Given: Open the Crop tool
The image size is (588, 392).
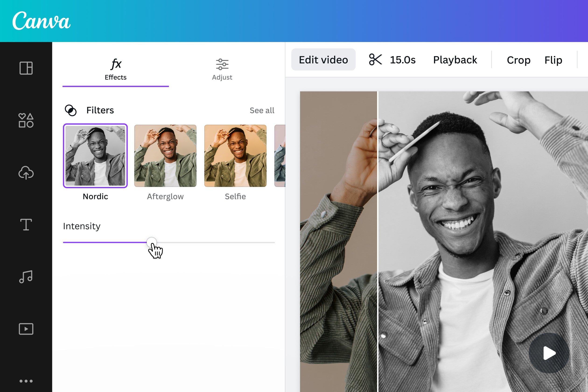Looking at the screenshot, I should click(518, 60).
